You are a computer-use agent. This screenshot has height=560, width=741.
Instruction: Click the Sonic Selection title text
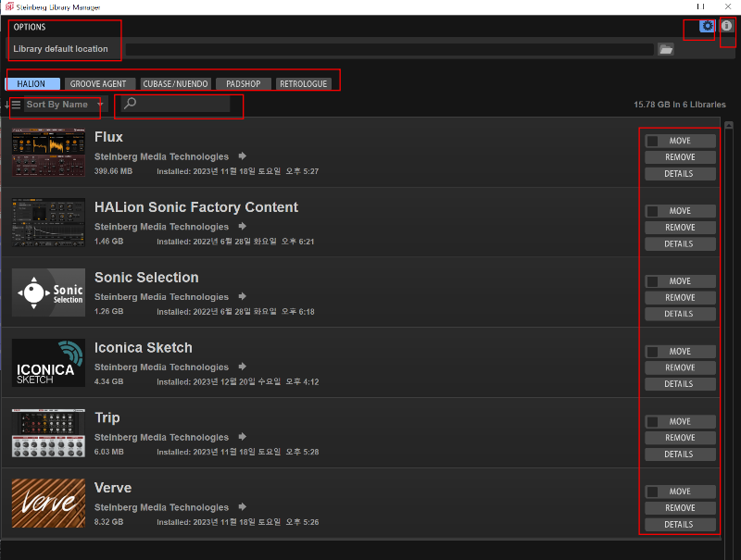[x=146, y=277]
